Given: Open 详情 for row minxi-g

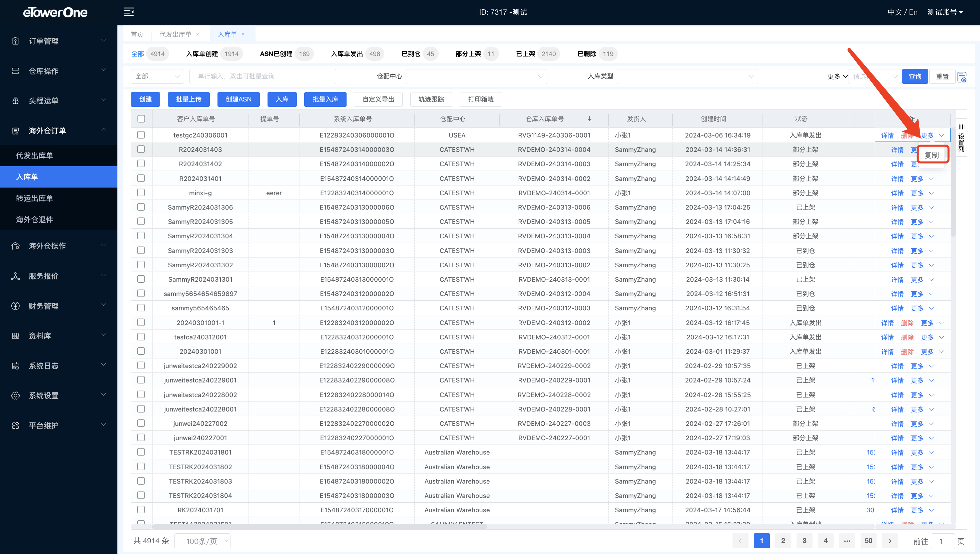Looking at the screenshot, I should click(897, 193).
